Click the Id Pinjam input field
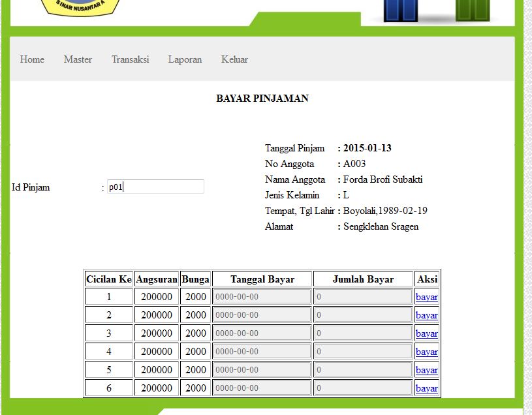This screenshot has height=415, width=532. (155, 186)
